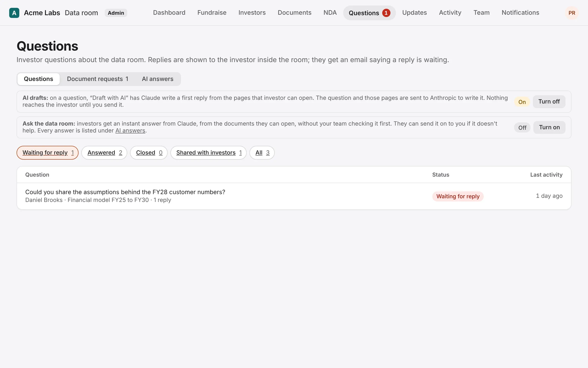Navigate to Documents
This screenshot has height=368, width=588.
[294, 13]
